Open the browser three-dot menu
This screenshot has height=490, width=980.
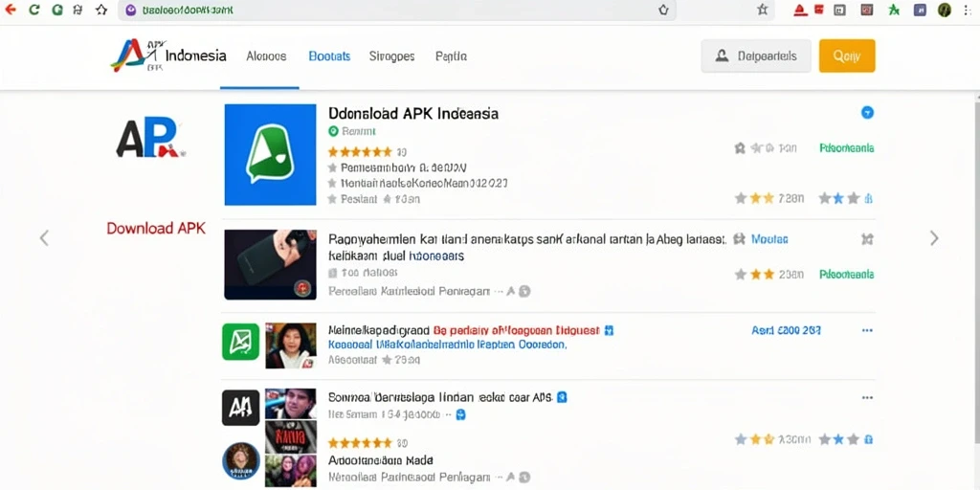point(968,10)
